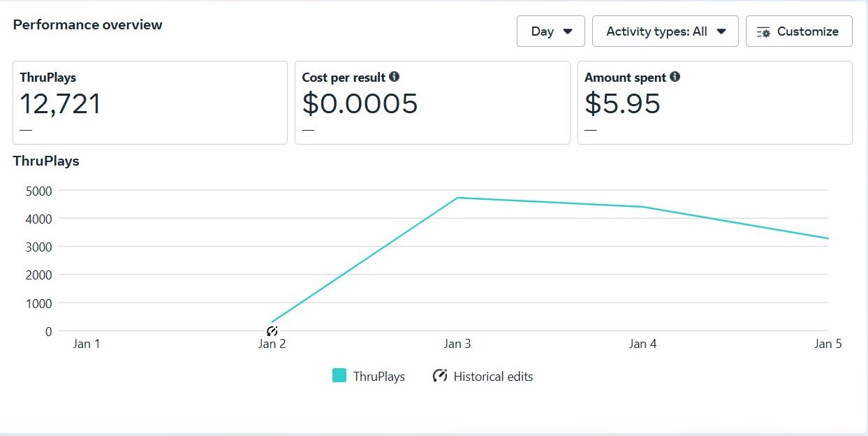The image size is (868, 436).
Task: Click the Jan 5 axis label
Action: [x=827, y=344]
